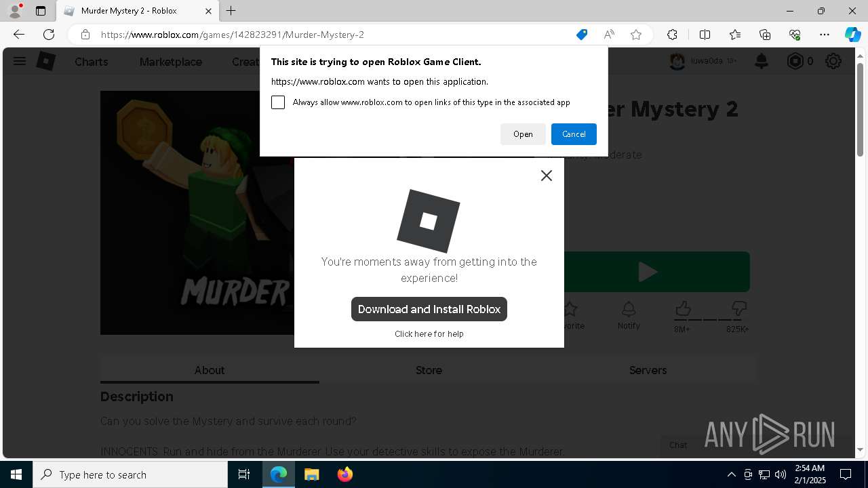The image size is (868, 488).
Task: Click the Read aloud icon
Action: point(609,35)
